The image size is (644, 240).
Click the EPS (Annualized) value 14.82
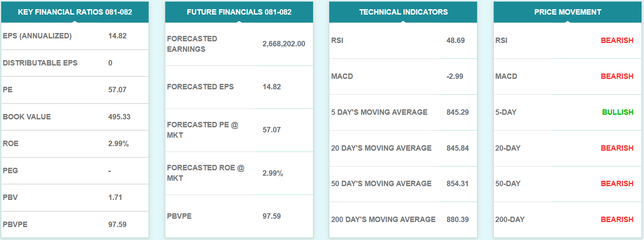tap(117, 36)
